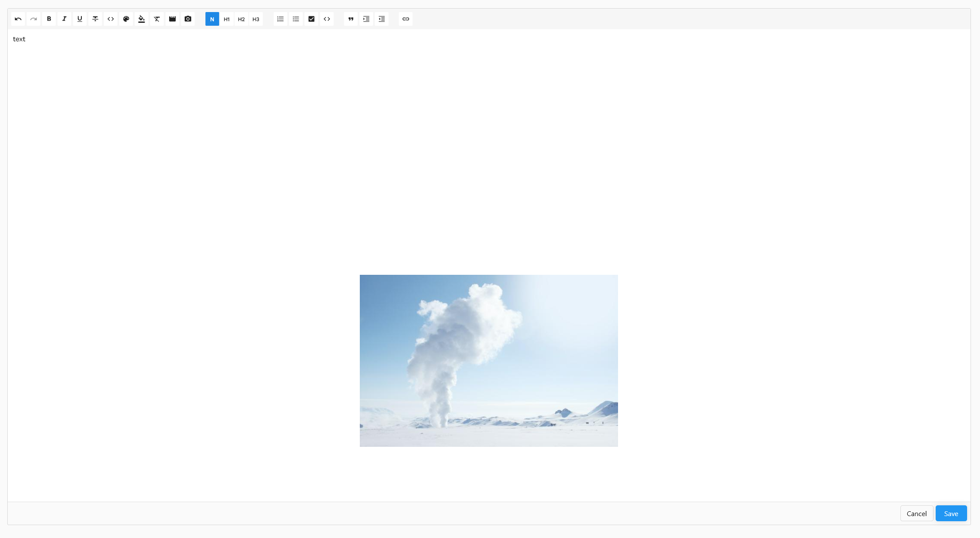
Task: Insert a blockquote
Action: click(351, 19)
